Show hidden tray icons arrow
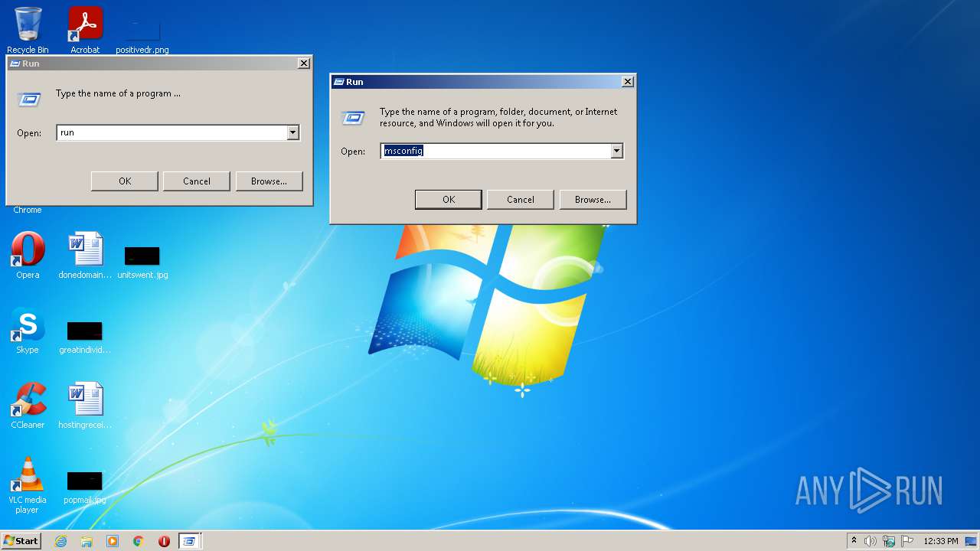 (854, 541)
